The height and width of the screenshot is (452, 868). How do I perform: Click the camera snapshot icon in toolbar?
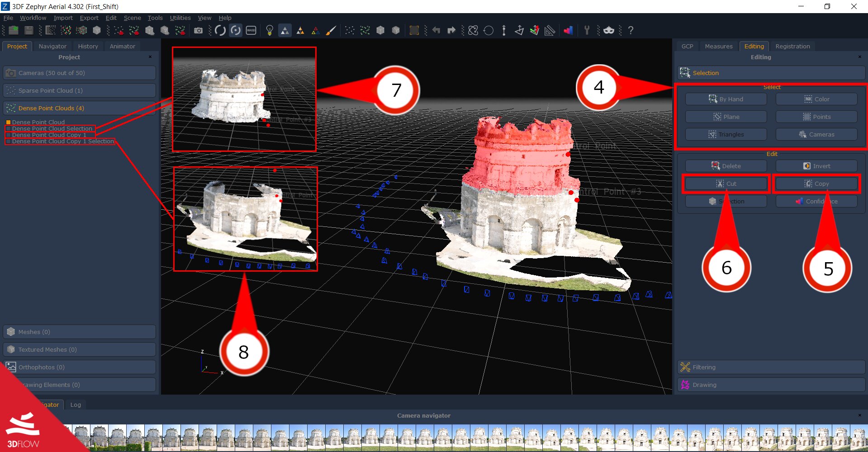198,30
